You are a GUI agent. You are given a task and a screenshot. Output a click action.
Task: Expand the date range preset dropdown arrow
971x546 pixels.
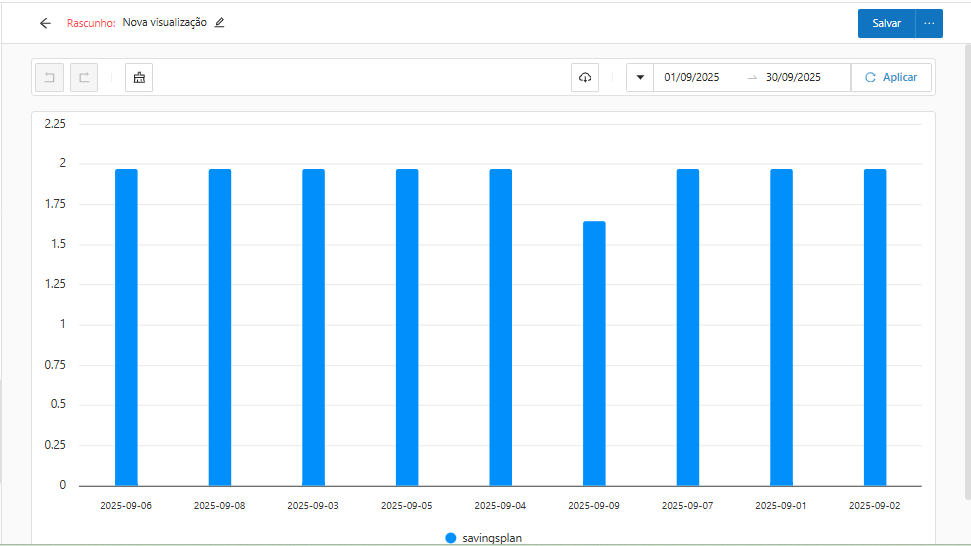pos(640,78)
